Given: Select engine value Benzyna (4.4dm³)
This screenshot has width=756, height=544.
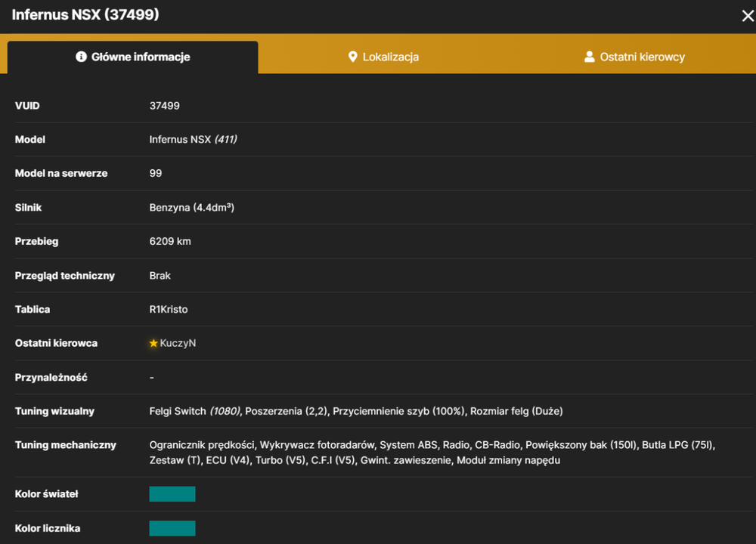Looking at the screenshot, I should point(192,208).
